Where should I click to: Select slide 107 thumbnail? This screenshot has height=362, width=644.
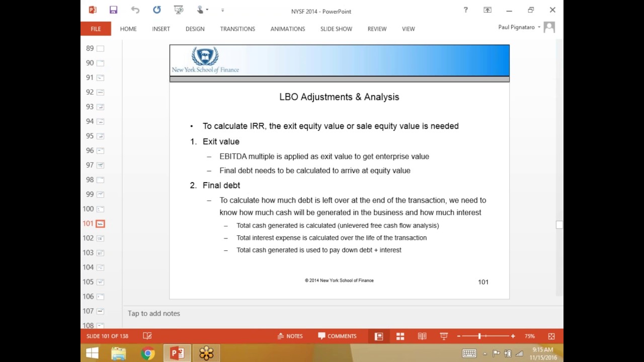click(100, 311)
